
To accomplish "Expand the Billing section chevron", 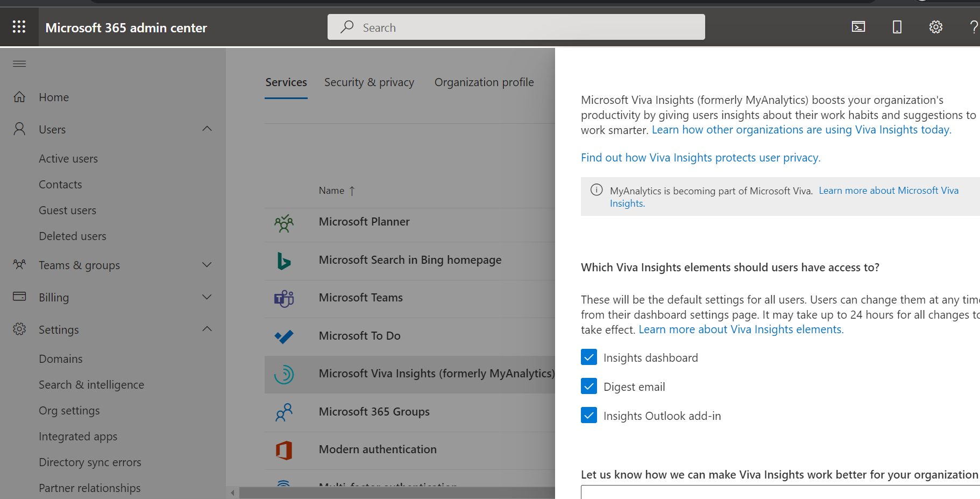I will pos(207,297).
